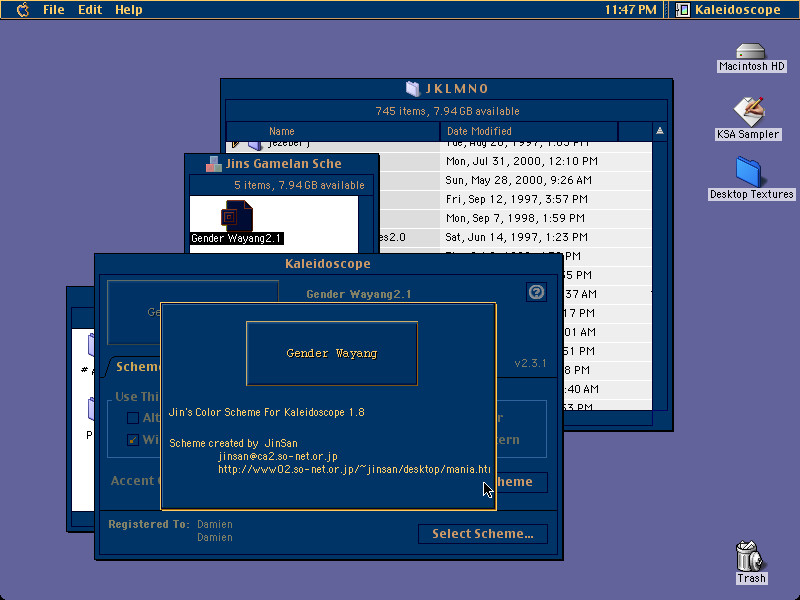This screenshot has height=600, width=800.
Task: Uncheck the ticked checkbox starting with 'Wi'
Action: pyautogui.click(x=133, y=440)
